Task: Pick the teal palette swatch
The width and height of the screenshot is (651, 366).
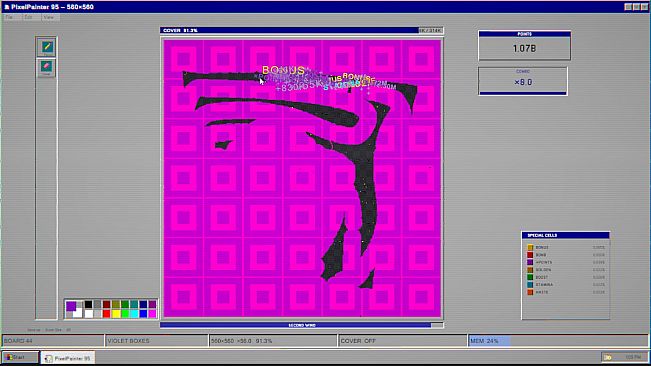Action: pos(134,304)
